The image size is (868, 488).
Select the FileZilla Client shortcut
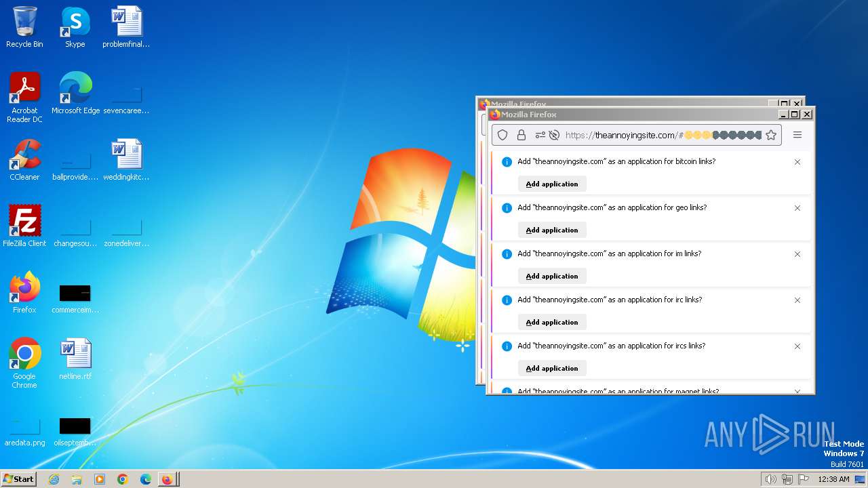(x=24, y=226)
